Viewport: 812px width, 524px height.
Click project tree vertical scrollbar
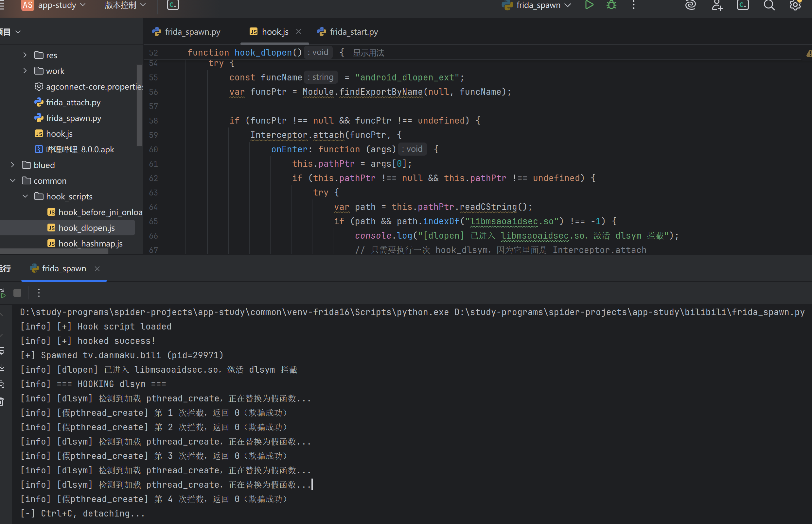139,106
